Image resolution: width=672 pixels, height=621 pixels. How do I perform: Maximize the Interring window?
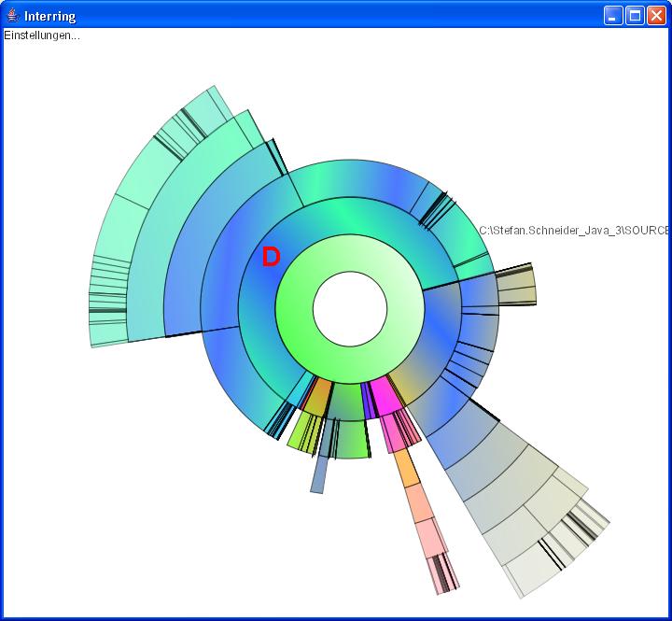tap(635, 16)
